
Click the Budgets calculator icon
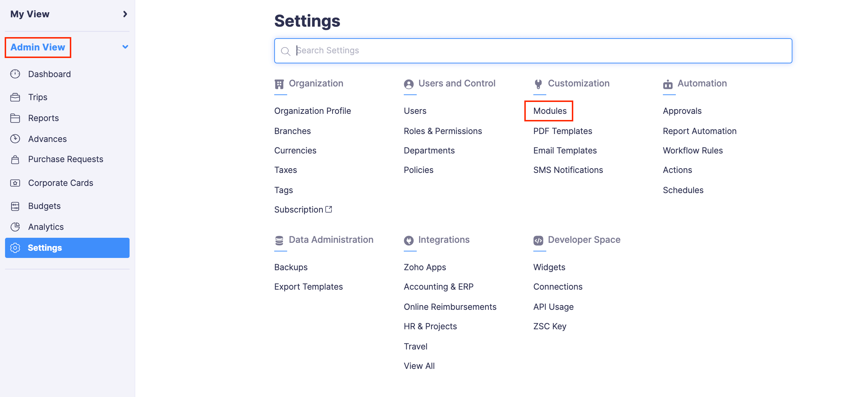15,206
